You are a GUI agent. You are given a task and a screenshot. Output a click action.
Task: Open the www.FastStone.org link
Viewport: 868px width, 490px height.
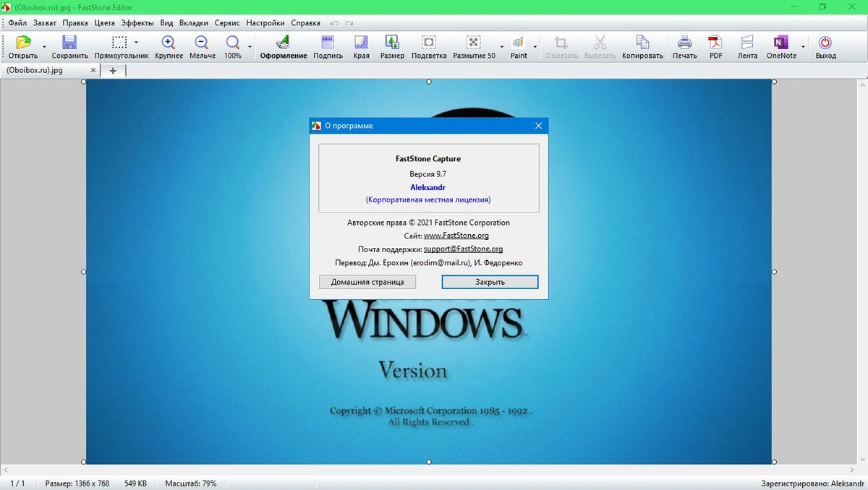tap(456, 236)
